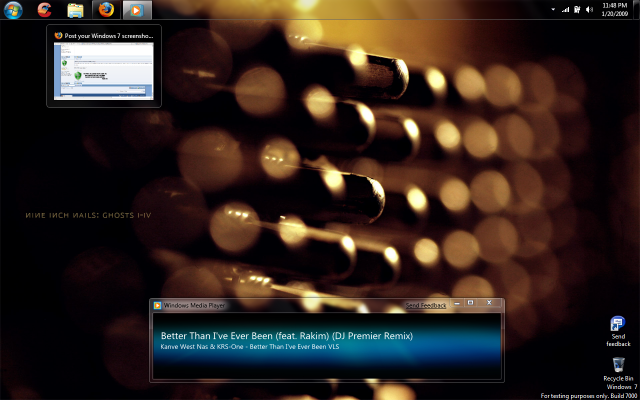The height and width of the screenshot is (400, 640).
Task: Open the Windows Start orb
Action: tap(13, 10)
